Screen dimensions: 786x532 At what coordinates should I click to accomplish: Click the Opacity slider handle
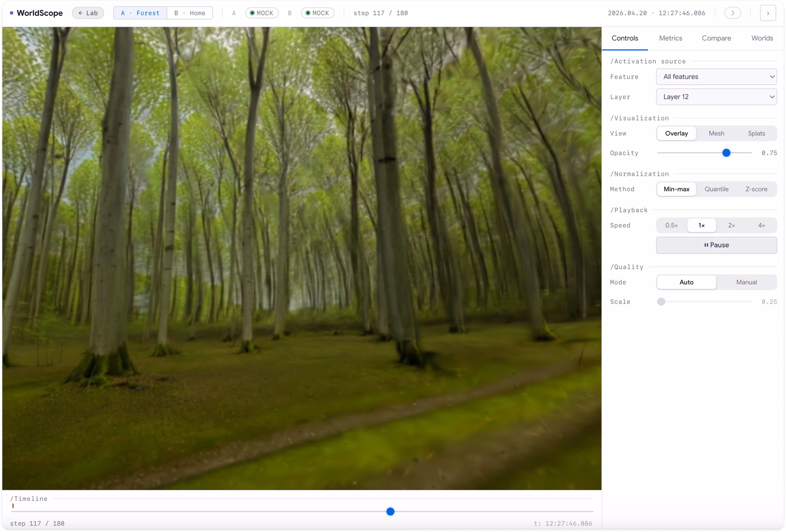726,153
